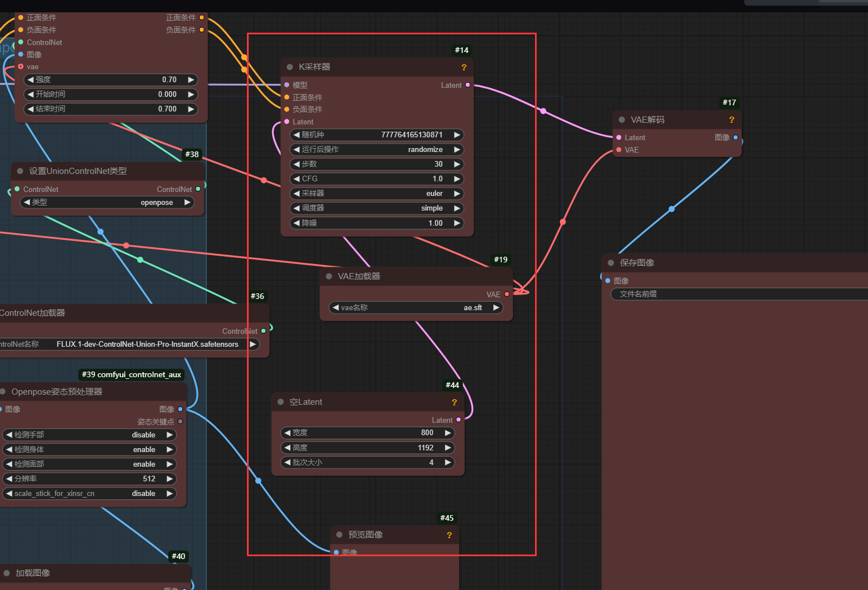Click the 降噪 1.00 value slider

(x=377, y=224)
